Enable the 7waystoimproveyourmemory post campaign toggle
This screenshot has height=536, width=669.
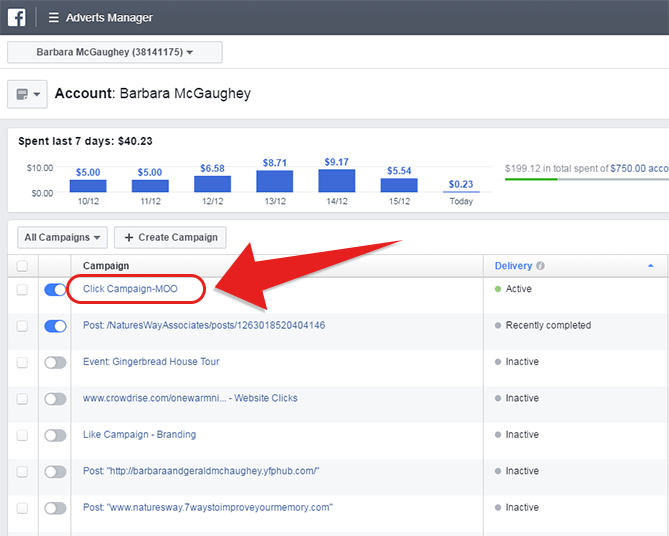55,508
